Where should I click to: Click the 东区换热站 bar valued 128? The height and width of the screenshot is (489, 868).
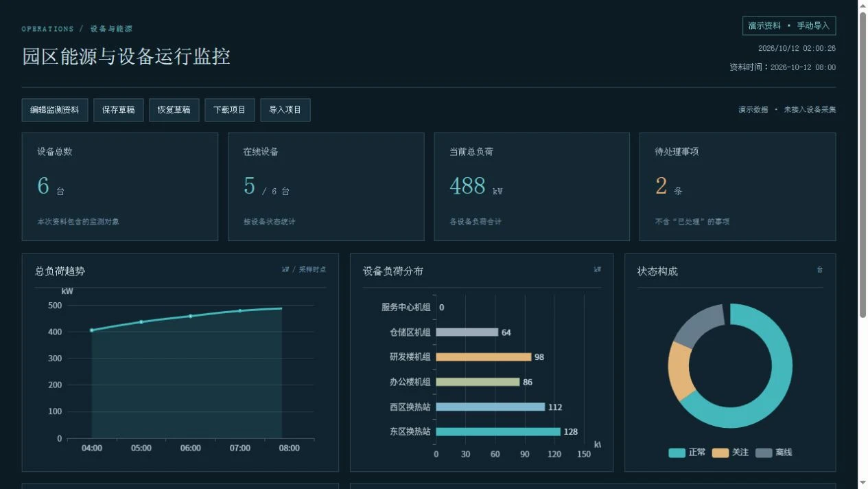tap(498, 432)
